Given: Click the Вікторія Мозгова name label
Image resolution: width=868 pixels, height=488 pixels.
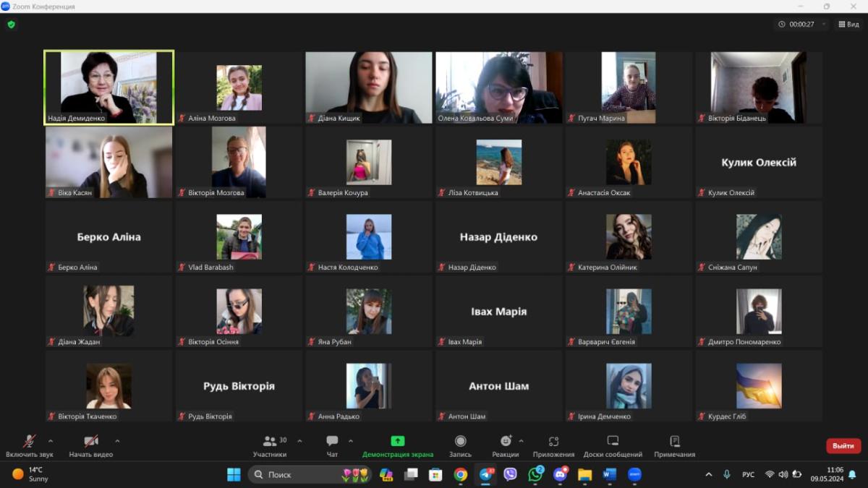Looking at the screenshot, I should 216,193.
